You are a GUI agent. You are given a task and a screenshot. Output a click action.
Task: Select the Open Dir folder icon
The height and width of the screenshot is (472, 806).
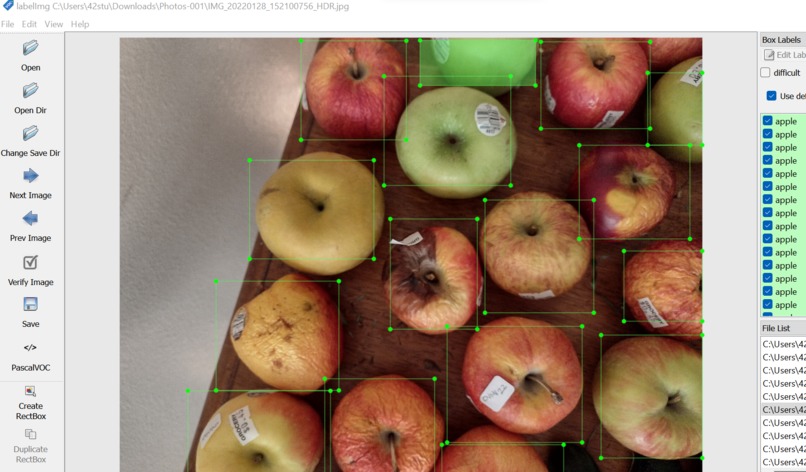(x=30, y=90)
